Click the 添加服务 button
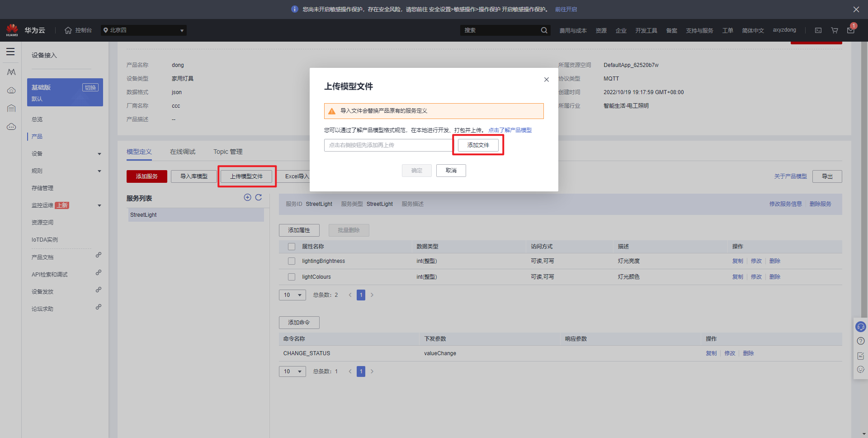Screen dimensions: 868x438 (147, 176)
